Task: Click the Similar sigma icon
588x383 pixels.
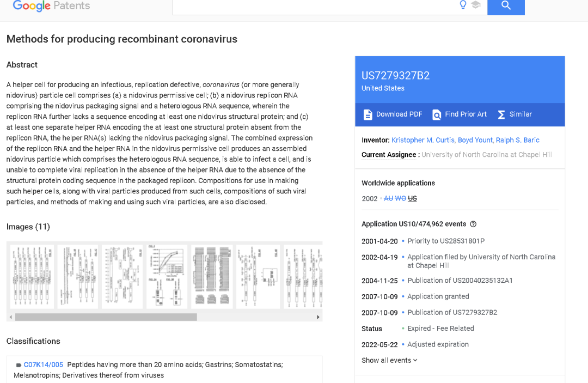Action: [501, 114]
